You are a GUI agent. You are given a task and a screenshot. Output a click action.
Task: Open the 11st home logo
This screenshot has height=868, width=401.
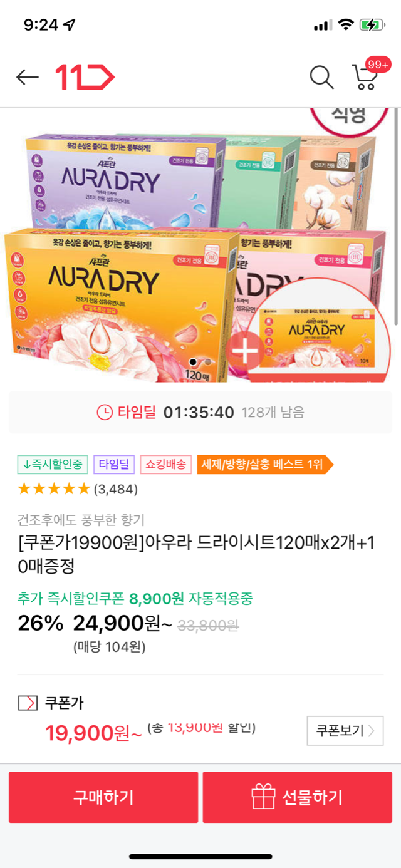(85, 77)
